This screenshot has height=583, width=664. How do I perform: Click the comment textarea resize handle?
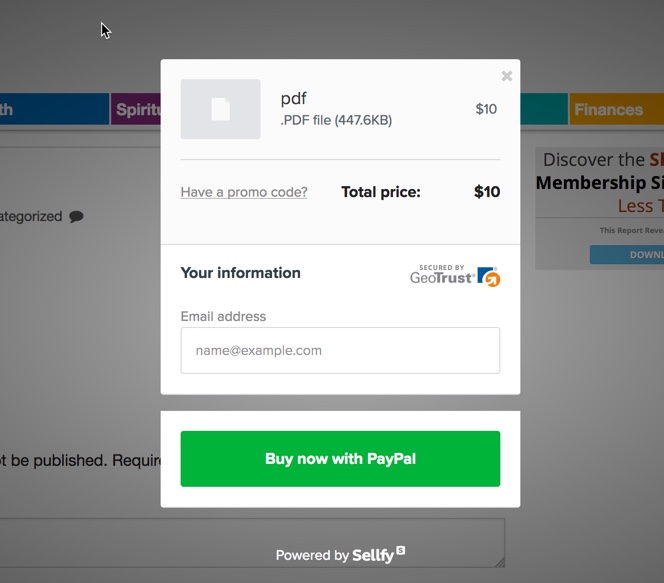tap(500, 562)
